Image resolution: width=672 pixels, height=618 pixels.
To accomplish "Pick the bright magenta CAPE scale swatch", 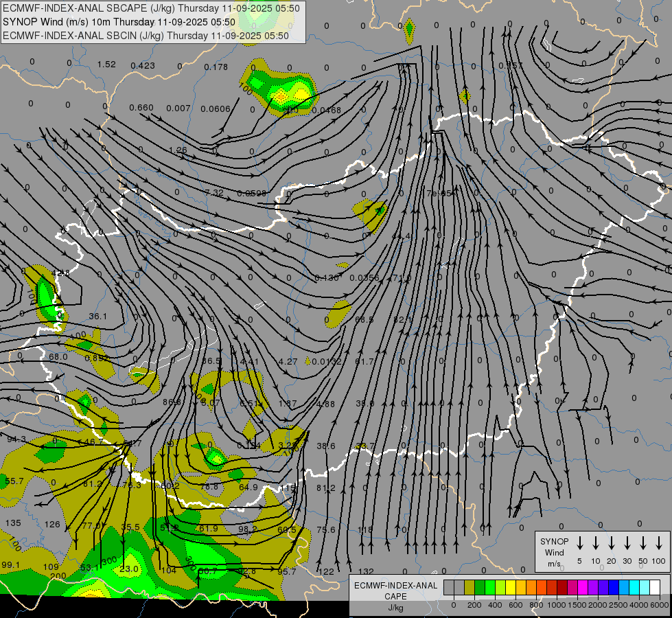I will click(x=583, y=587).
